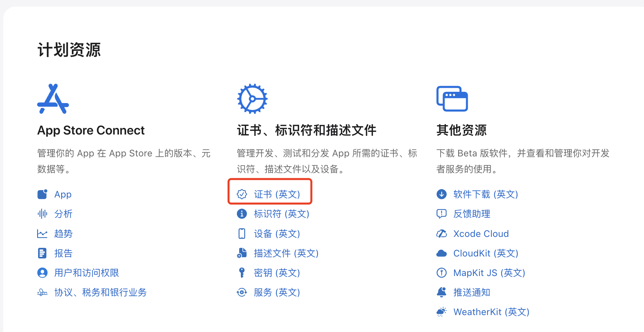Select the Xcode Cloud link
This screenshot has width=644, height=332.
click(481, 234)
